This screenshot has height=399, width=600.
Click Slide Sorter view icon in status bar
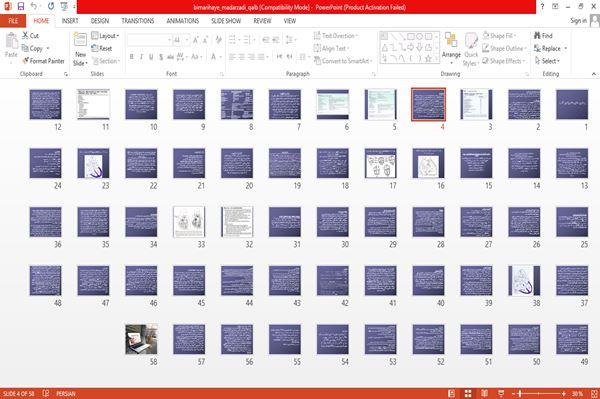click(468, 393)
